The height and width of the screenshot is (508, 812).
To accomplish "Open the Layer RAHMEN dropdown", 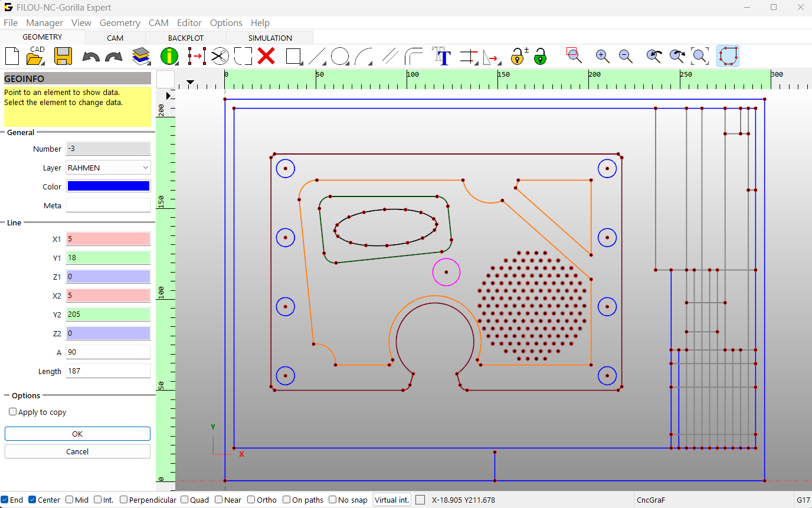I will [108, 168].
